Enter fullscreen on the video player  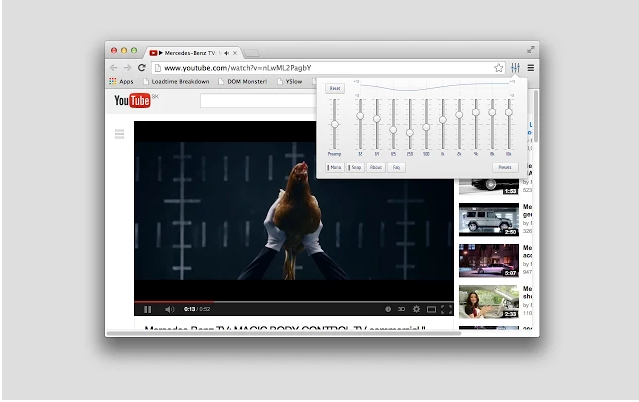click(x=447, y=309)
